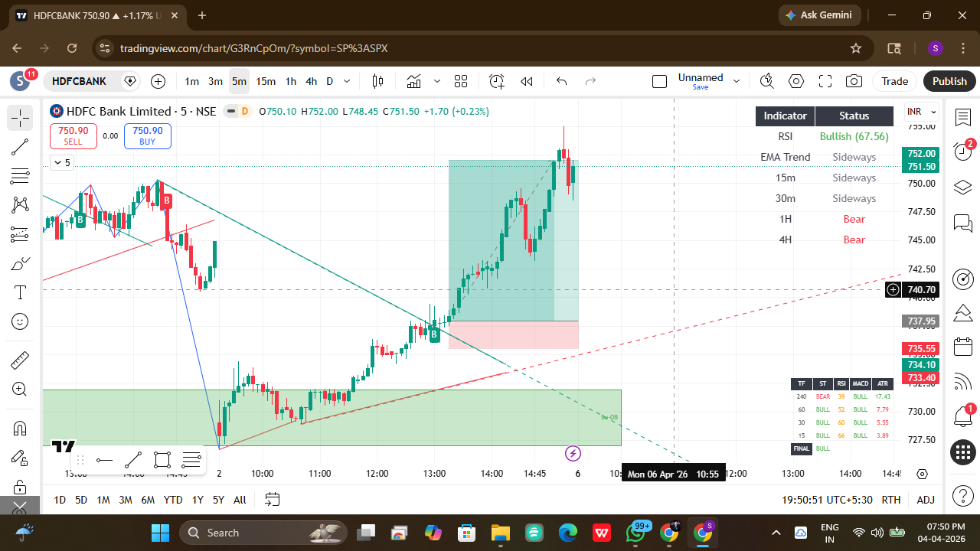This screenshot has width=980, height=551.
Task: Open the indicator templates grid
Action: [461, 81]
